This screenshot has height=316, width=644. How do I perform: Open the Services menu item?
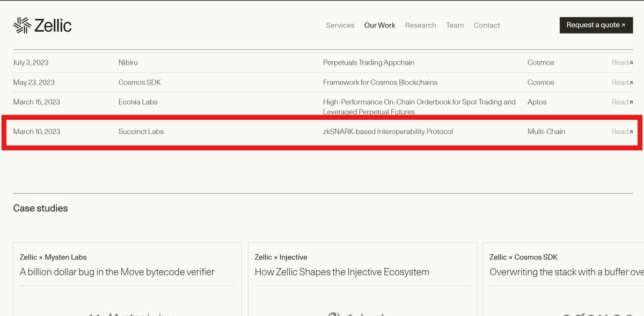tap(340, 25)
